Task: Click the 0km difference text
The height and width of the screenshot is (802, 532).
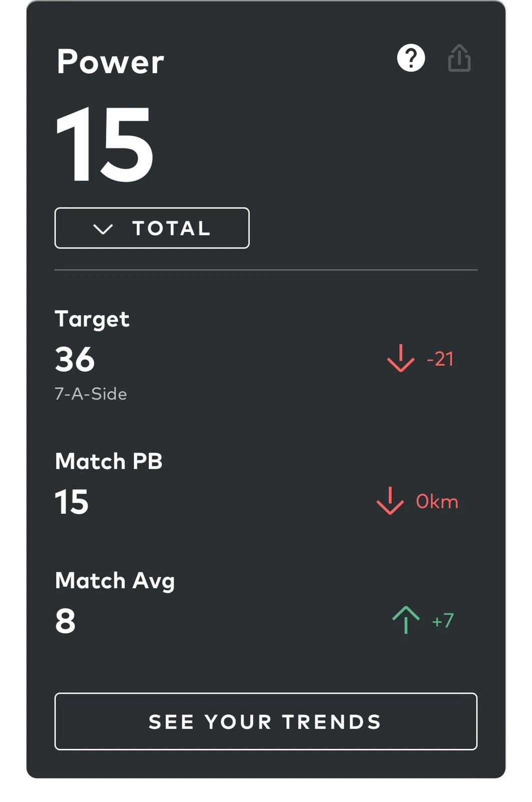Action: [x=437, y=501]
